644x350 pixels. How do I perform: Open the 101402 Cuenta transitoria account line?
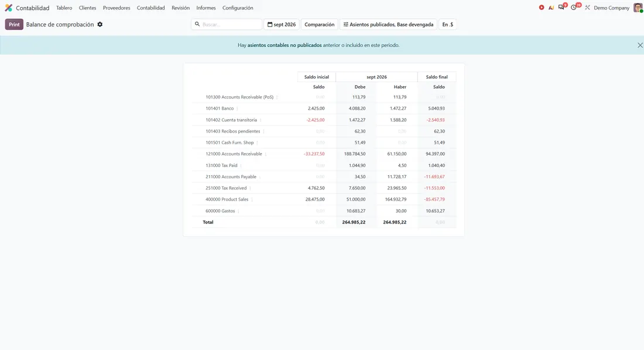tap(231, 120)
